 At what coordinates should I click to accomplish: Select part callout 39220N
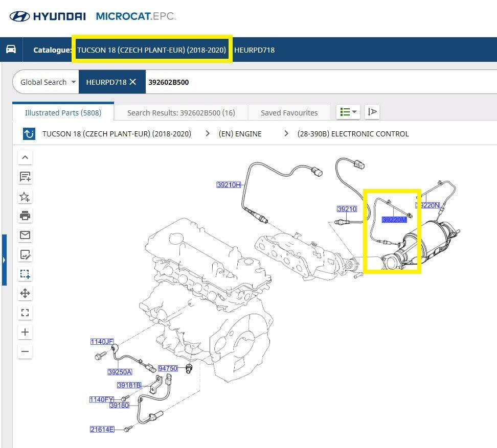(428, 205)
